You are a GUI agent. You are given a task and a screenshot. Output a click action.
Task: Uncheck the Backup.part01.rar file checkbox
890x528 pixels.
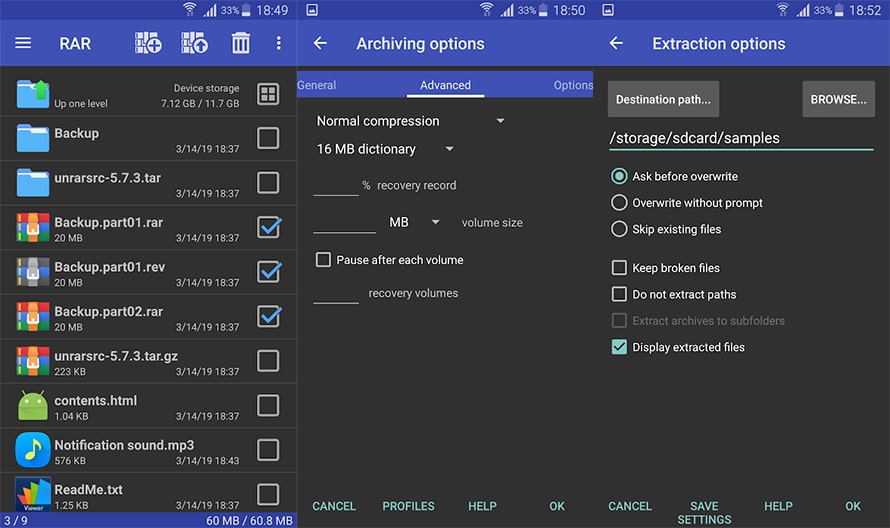point(268,227)
